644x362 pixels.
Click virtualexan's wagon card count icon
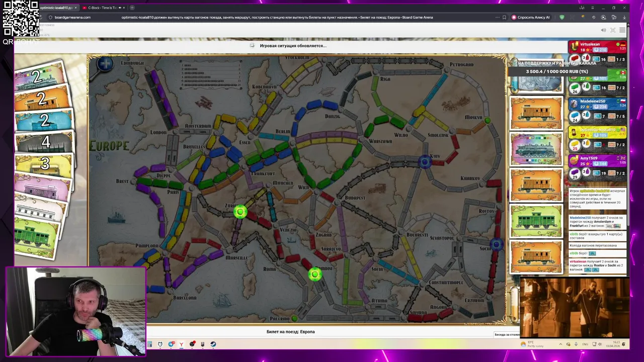click(597, 59)
